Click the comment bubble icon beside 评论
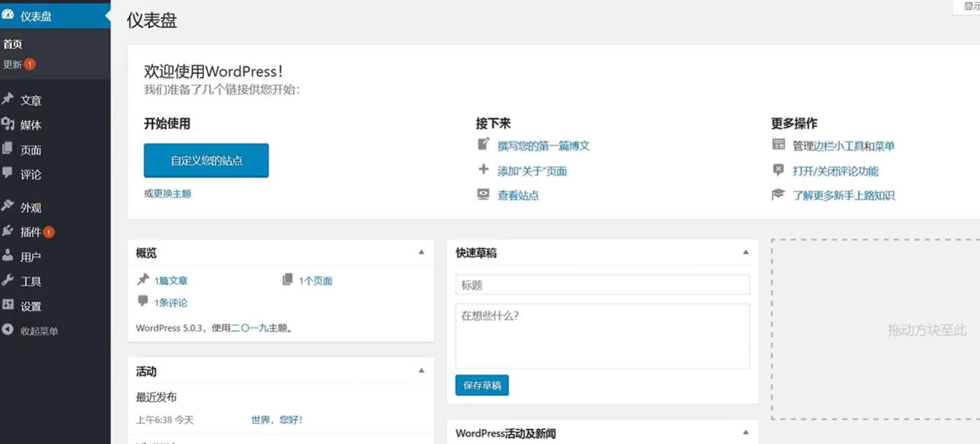 tap(8, 173)
